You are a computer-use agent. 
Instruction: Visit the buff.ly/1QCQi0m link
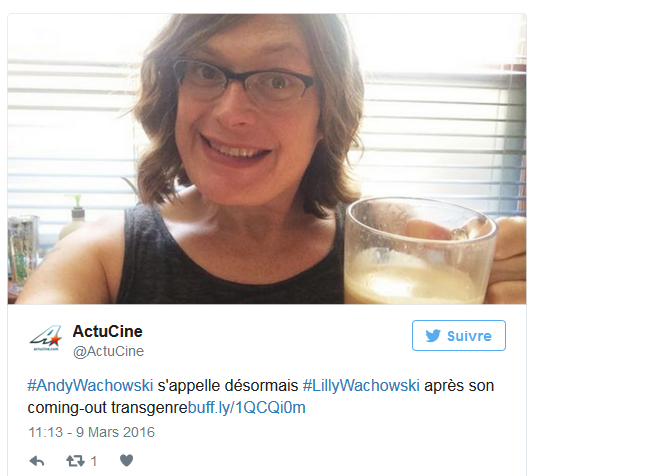tap(247, 408)
